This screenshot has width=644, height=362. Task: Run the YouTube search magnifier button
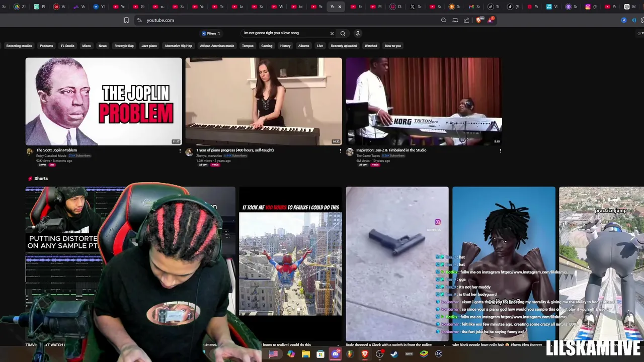point(343,33)
